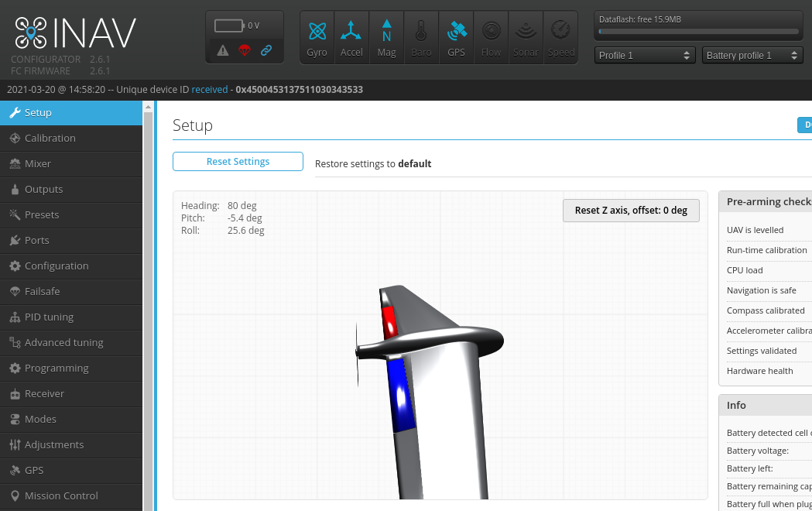The width and height of the screenshot is (812, 511).
Task: Switch to Advanced tuning tab
Action: [71, 343]
